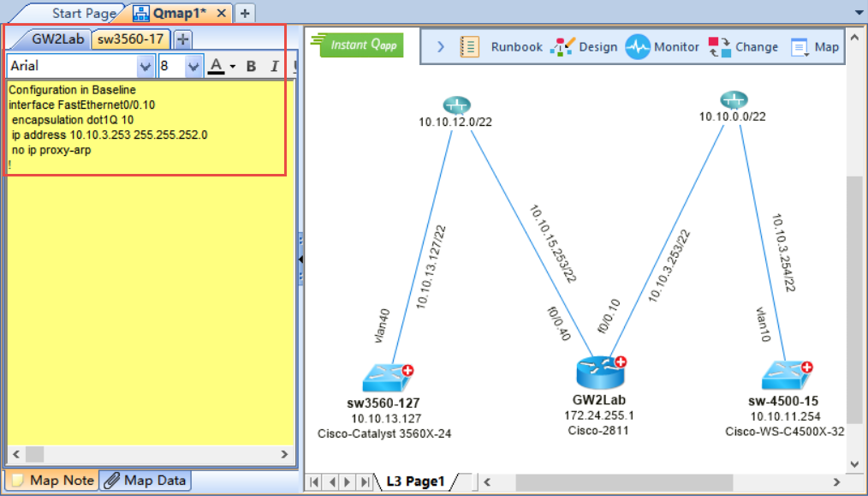Image resolution: width=868 pixels, height=496 pixels.
Task: Click the Design toolbar icon
Action: (562, 47)
